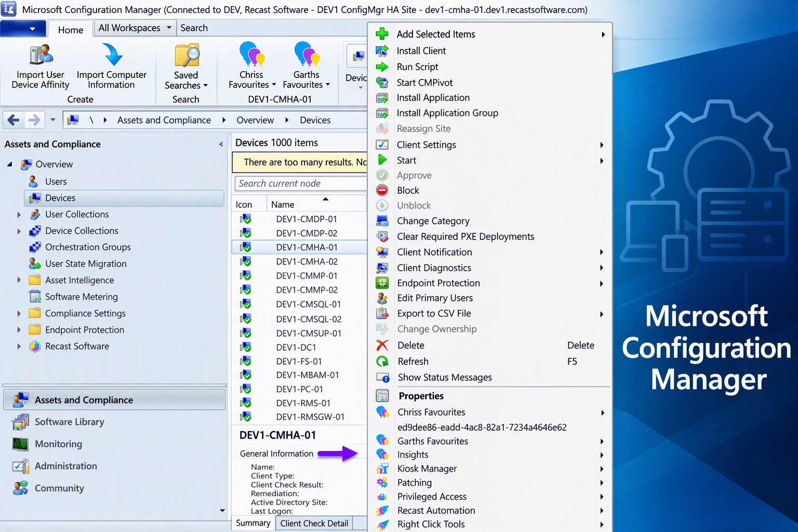This screenshot has height=532, width=798.
Task: Click the Recast Automation icon
Action: (382, 511)
